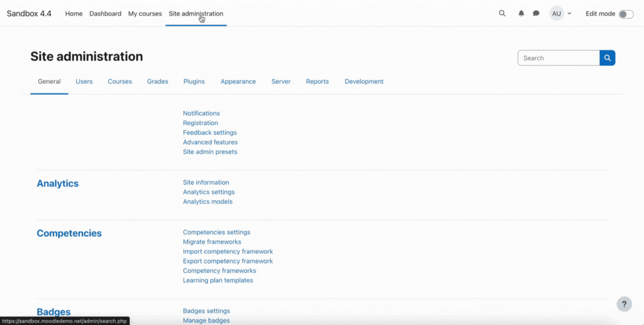The image size is (644, 325).
Task: Select Site administration in top navigation
Action: click(x=196, y=13)
